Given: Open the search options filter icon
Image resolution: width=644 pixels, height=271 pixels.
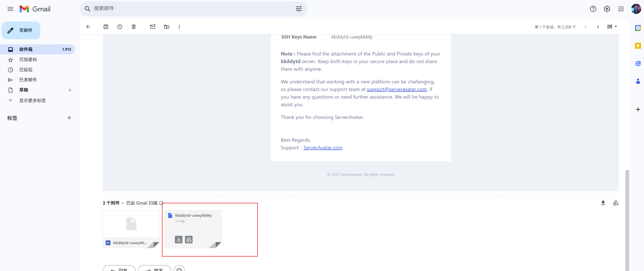Looking at the screenshot, I should [299, 9].
